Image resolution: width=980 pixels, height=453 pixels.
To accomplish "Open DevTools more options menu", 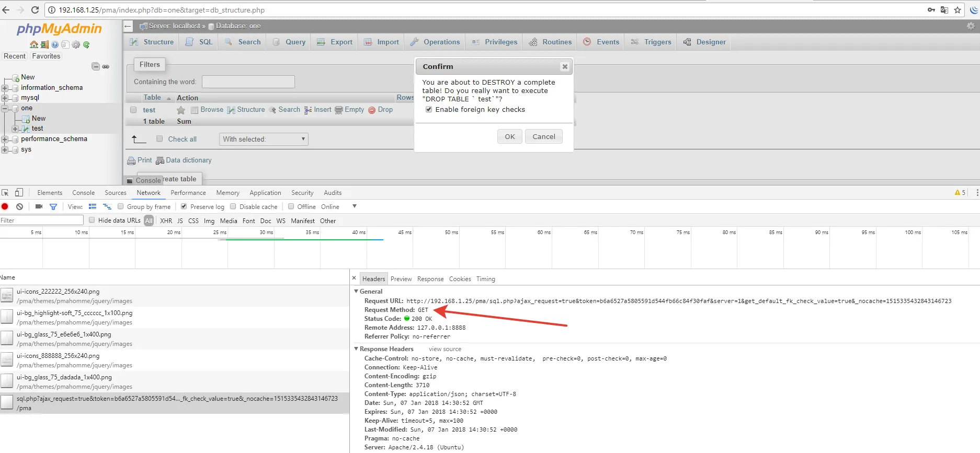I will pos(976,192).
